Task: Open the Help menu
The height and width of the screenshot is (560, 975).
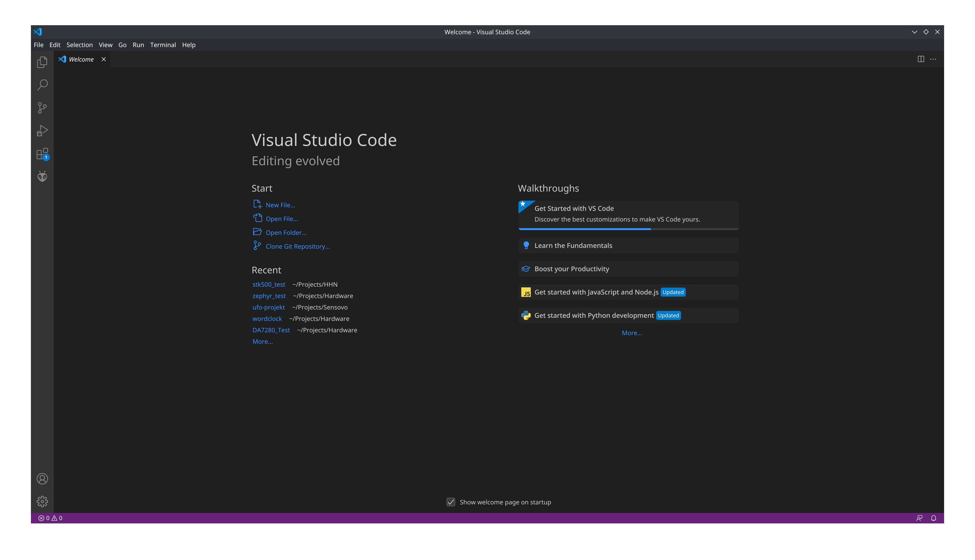Action: coord(189,45)
